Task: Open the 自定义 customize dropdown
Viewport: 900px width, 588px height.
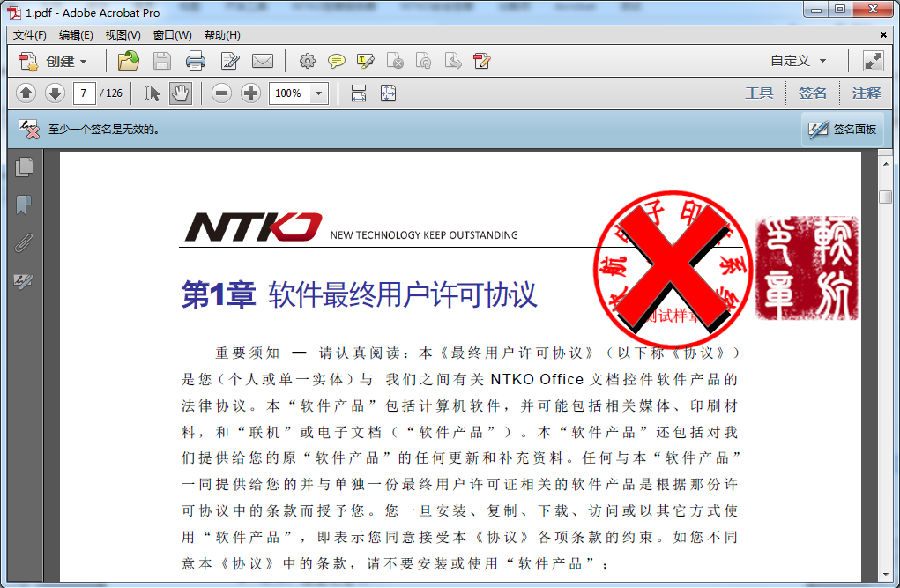Action: (x=798, y=61)
